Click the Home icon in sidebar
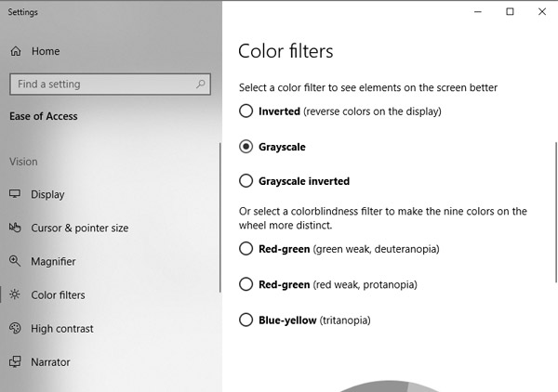Viewport: 558px width, 392px height. click(16, 51)
